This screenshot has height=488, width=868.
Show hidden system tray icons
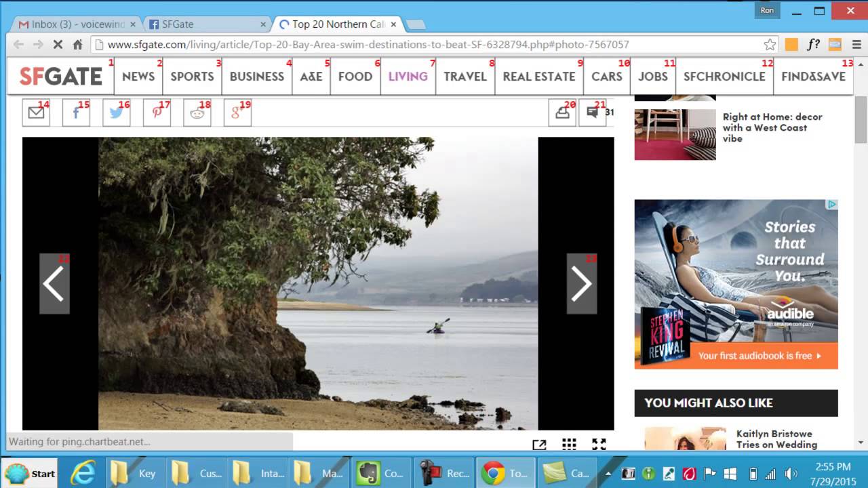tap(608, 474)
